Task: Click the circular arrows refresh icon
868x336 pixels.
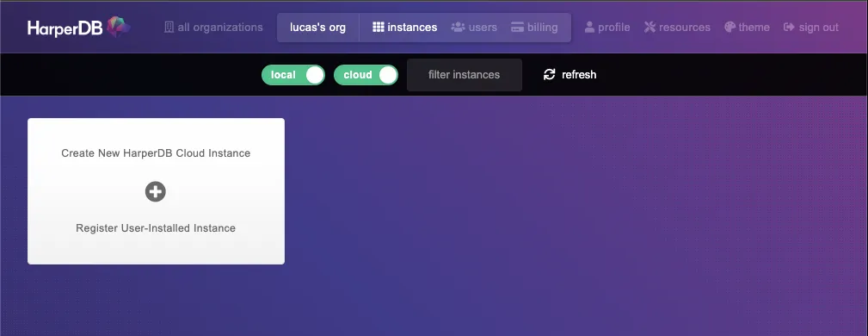Action: pyautogui.click(x=549, y=74)
